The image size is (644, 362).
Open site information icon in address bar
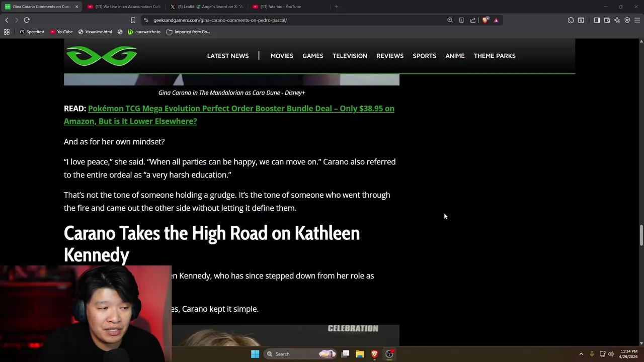[146, 20]
